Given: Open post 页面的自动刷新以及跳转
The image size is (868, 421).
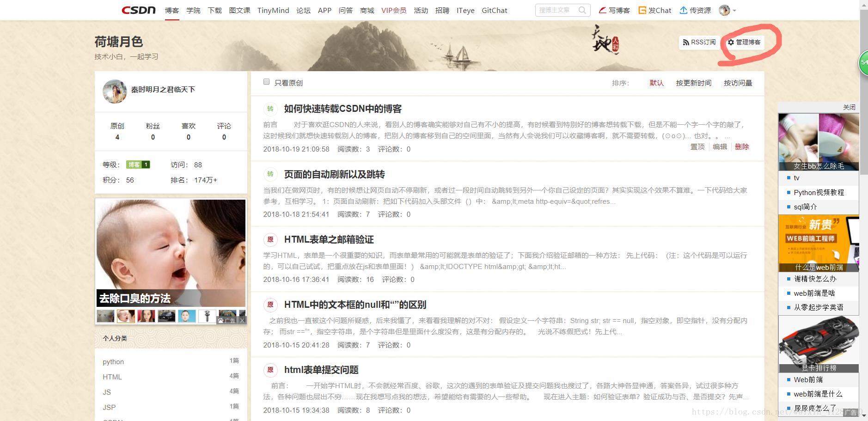Looking at the screenshot, I should pyautogui.click(x=334, y=174).
